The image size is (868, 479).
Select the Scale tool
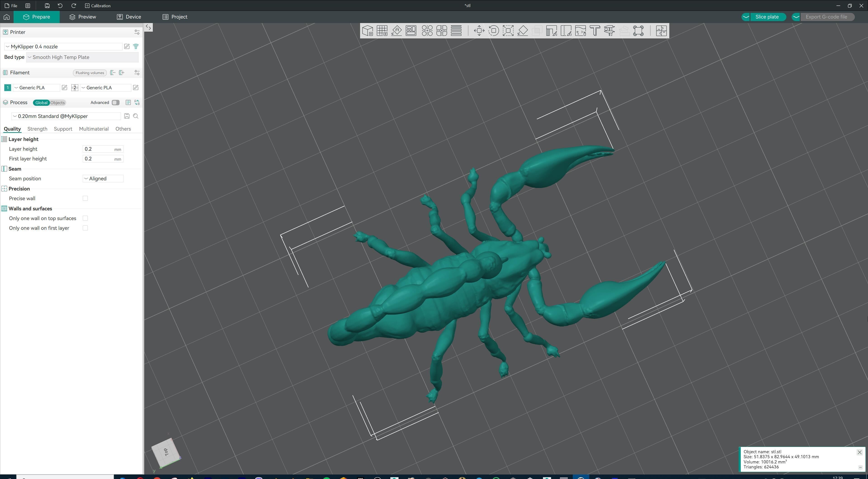[x=508, y=31]
